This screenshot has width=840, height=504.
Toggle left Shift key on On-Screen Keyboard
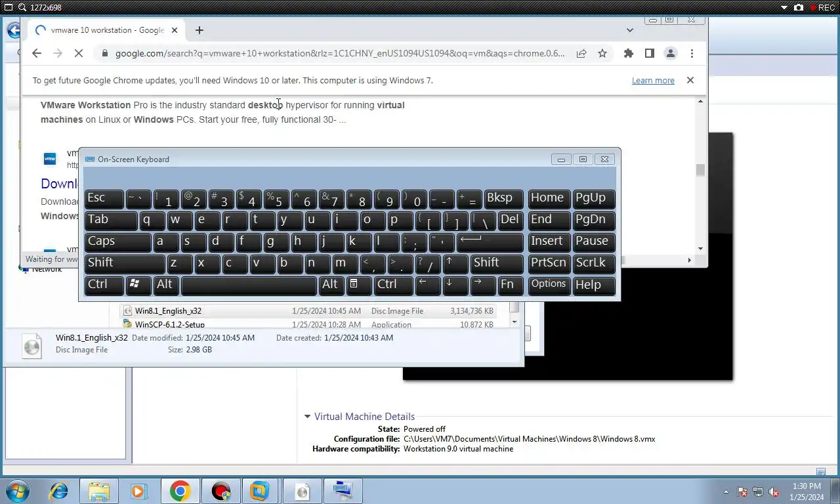pyautogui.click(x=125, y=264)
